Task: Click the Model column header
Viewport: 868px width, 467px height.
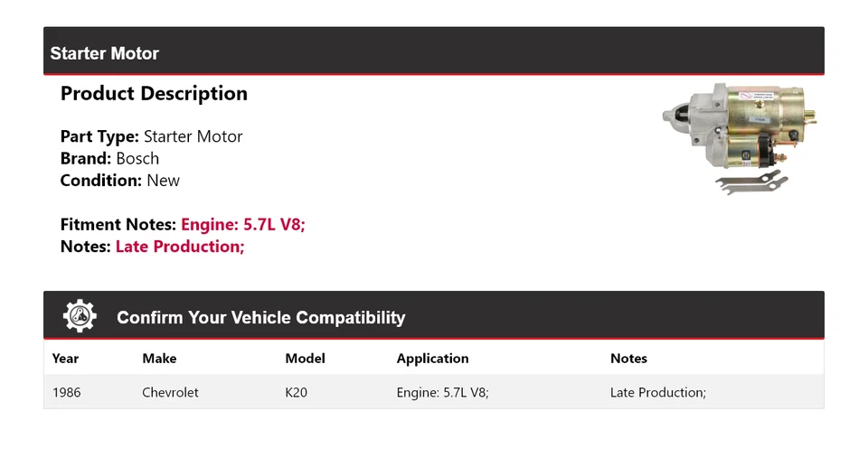Action: coord(305,359)
